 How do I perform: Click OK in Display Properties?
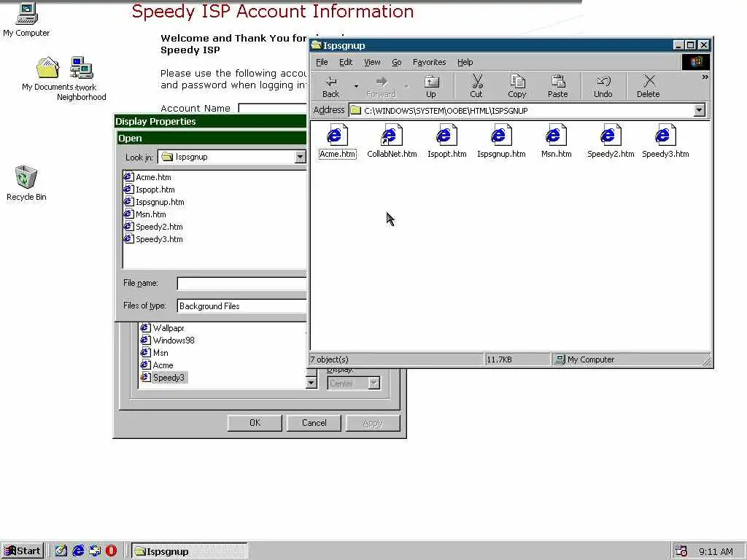tap(255, 423)
